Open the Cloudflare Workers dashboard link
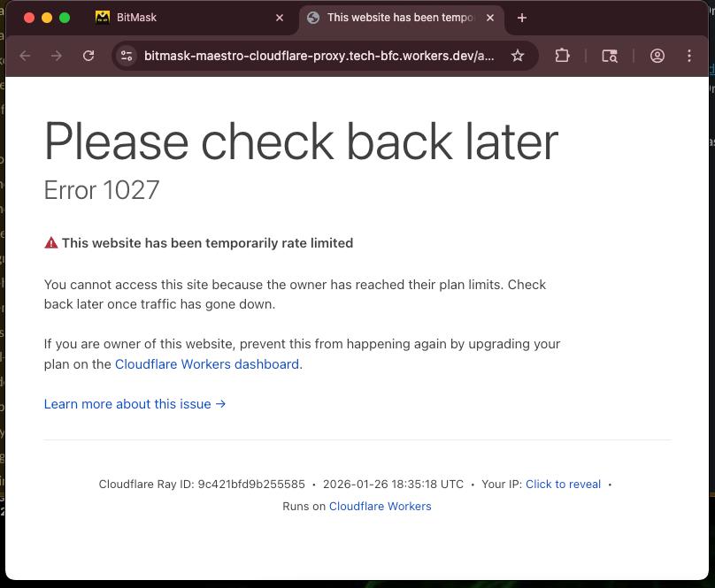 click(x=207, y=364)
